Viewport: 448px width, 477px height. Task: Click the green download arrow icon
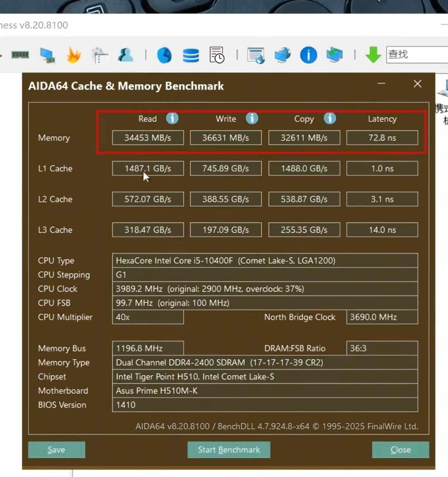tap(373, 55)
